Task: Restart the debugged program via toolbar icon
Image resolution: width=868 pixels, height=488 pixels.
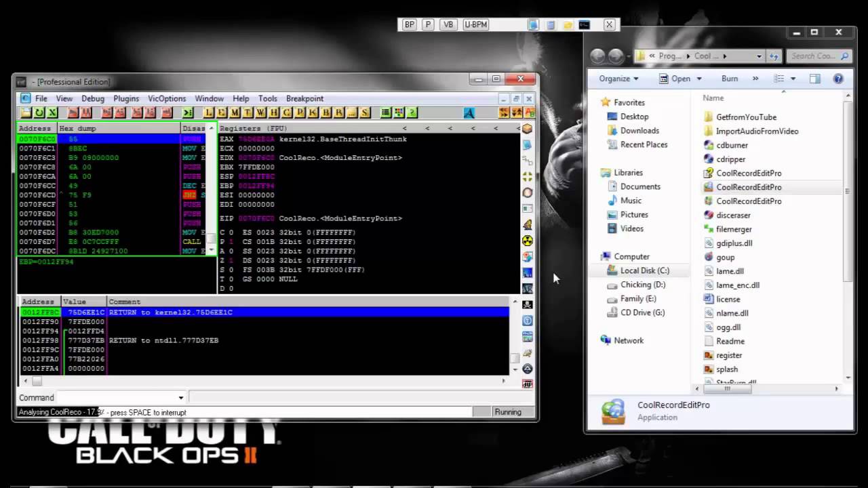Action: click(39, 113)
